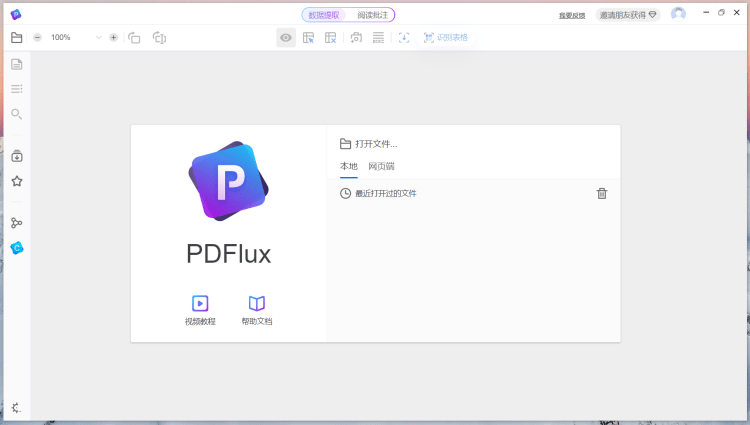Click the 识别表格 recognize table button
Viewport: 750px width, 425px height.
[x=446, y=37]
